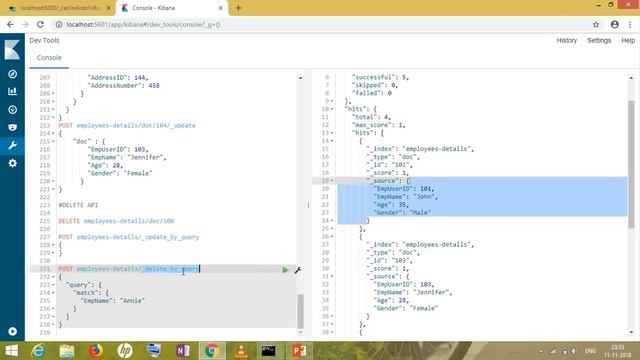
Task: Click the POST _delete_by_query request line
Action: (129, 269)
